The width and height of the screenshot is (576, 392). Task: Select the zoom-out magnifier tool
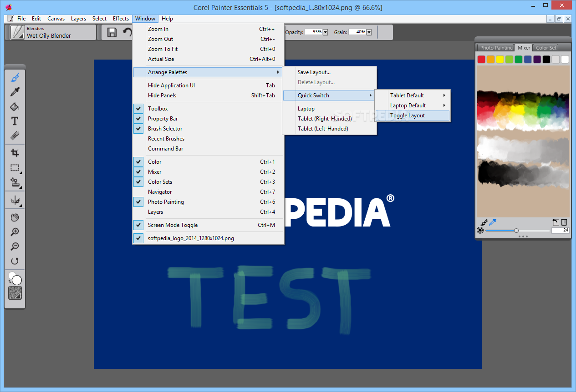[x=15, y=246]
